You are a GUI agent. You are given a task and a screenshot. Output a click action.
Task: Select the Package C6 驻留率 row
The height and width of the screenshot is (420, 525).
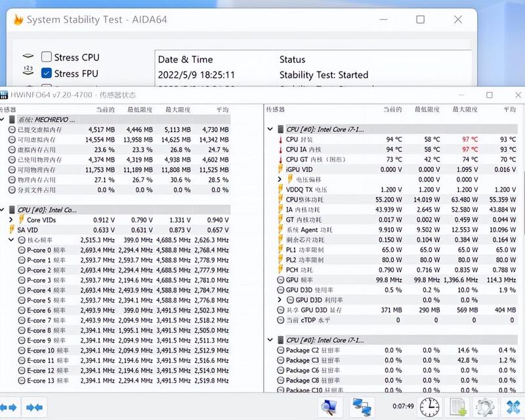(397, 370)
